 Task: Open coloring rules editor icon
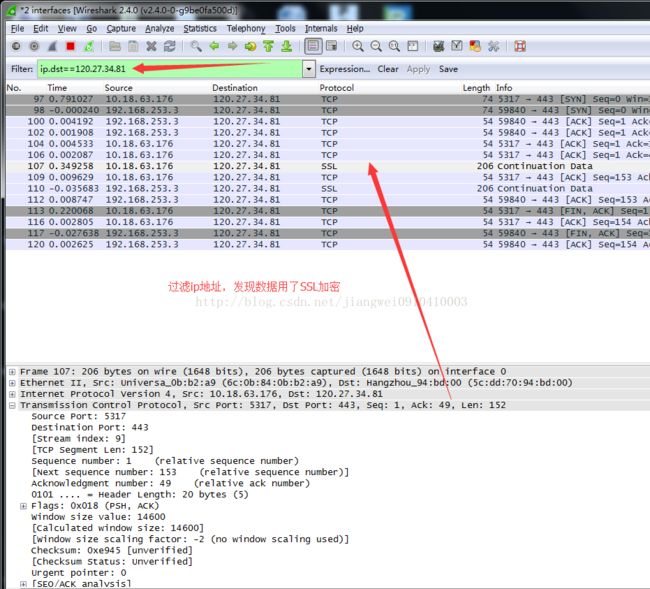coord(475,46)
